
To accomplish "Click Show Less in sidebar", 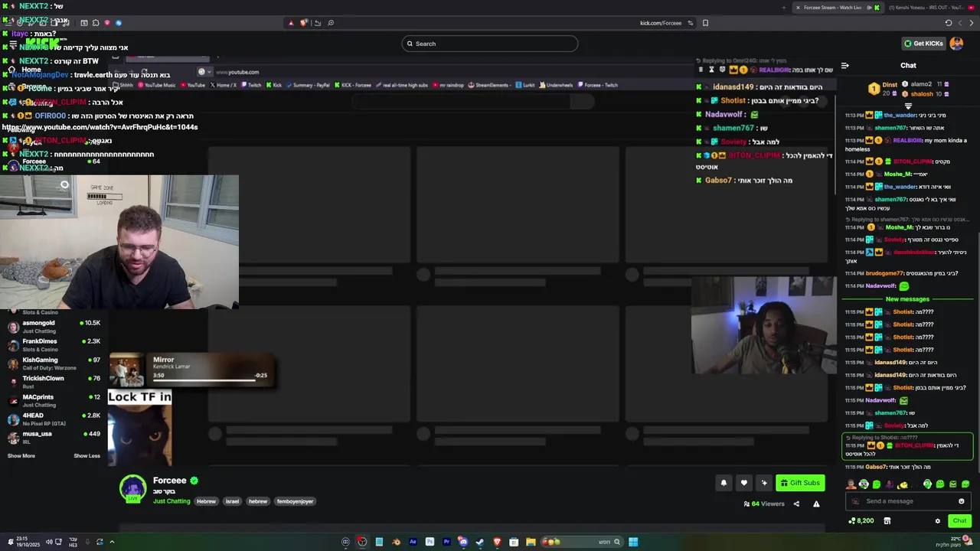I will click(87, 455).
